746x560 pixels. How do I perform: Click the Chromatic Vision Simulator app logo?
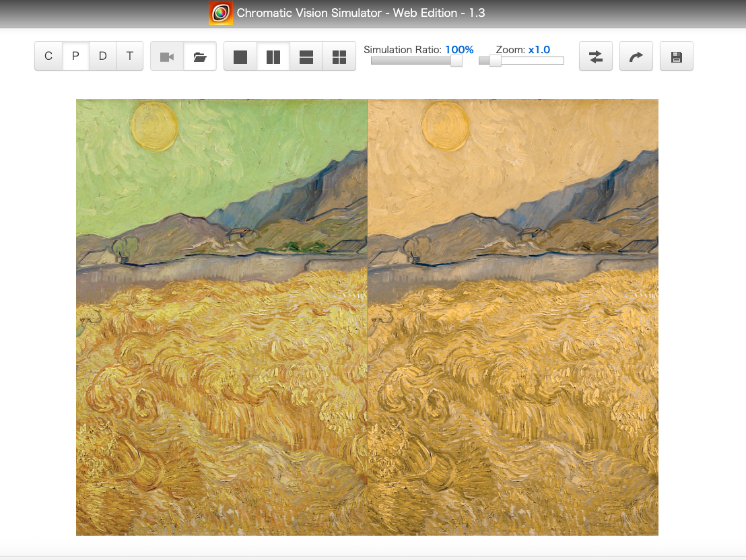point(221,13)
